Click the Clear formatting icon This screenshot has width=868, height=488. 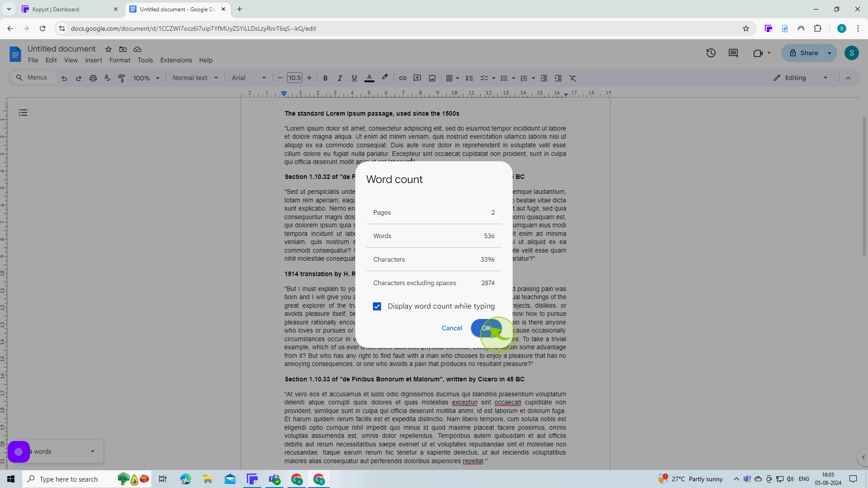(x=573, y=78)
